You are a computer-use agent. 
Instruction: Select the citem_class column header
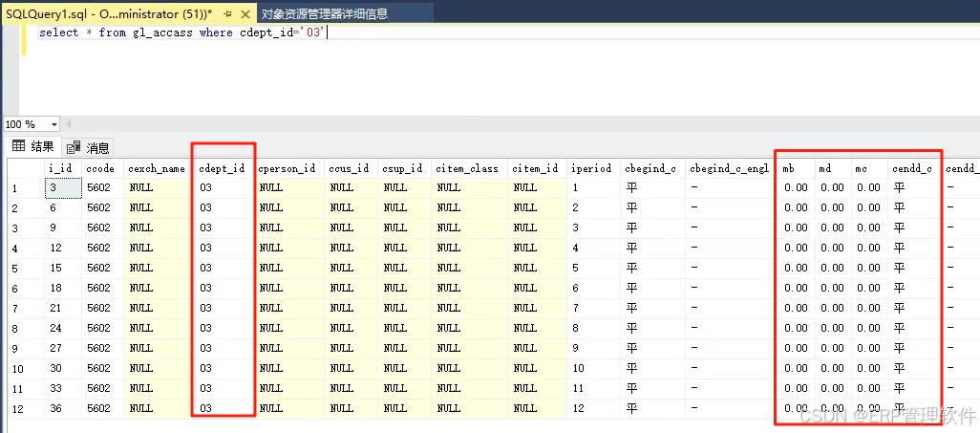[x=469, y=169]
